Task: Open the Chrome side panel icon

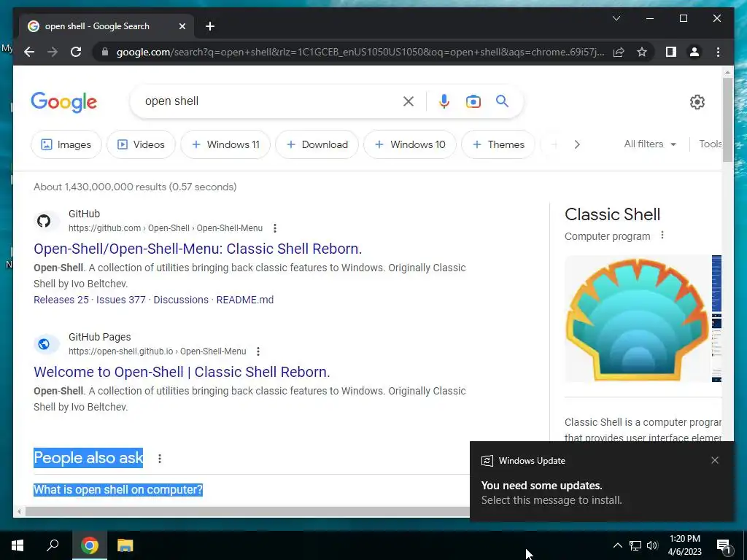Action: coord(671,52)
